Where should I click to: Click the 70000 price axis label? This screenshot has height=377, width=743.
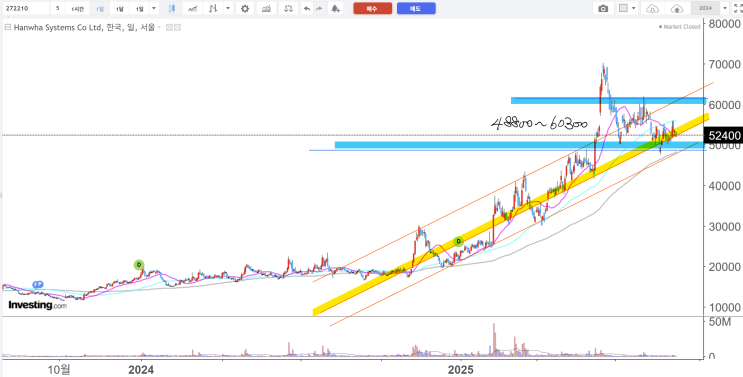725,64
